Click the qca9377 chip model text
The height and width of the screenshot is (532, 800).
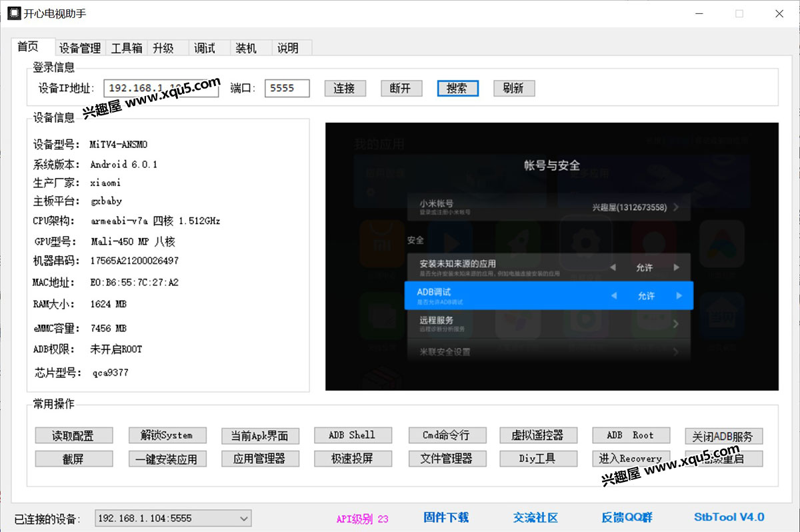coord(111,373)
